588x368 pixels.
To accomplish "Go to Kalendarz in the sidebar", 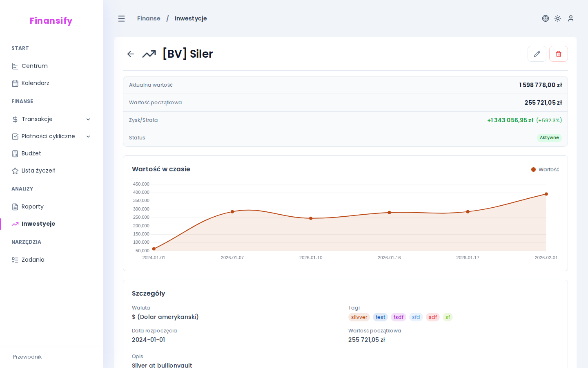I will [x=35, y=83].
